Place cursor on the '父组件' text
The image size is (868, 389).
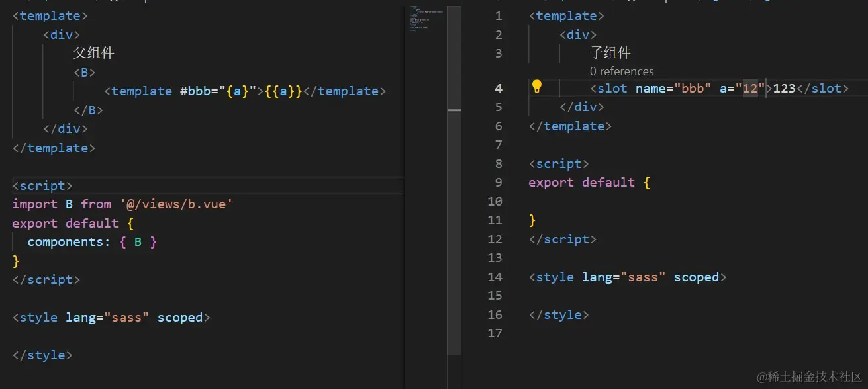click(x=94, y=53)
